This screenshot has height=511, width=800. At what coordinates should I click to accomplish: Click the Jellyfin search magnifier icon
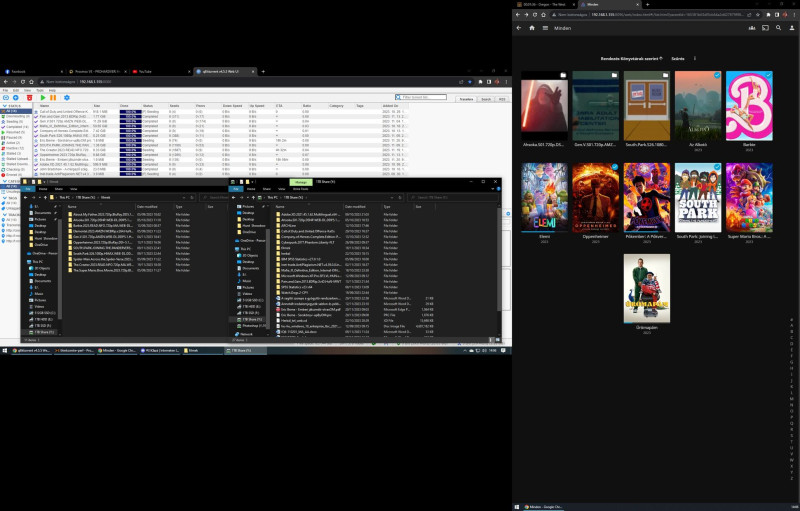pyautogui.click(x=779, y=28)
